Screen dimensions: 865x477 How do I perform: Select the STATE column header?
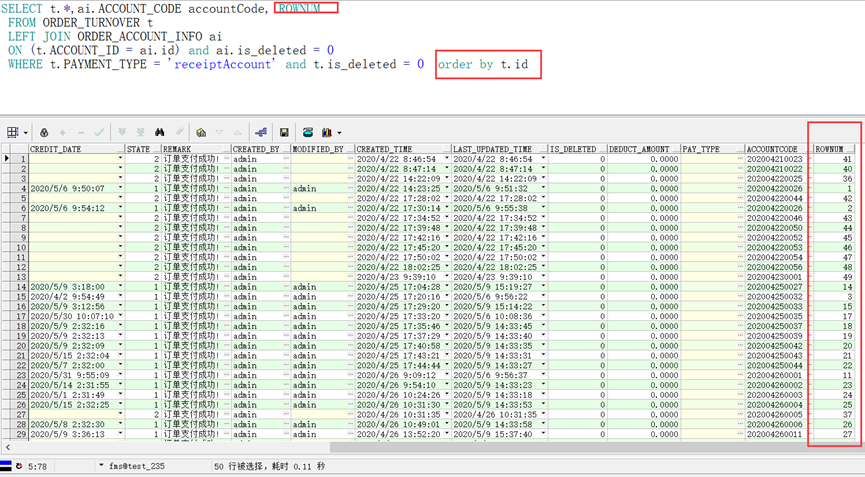(x=143, y=149)
